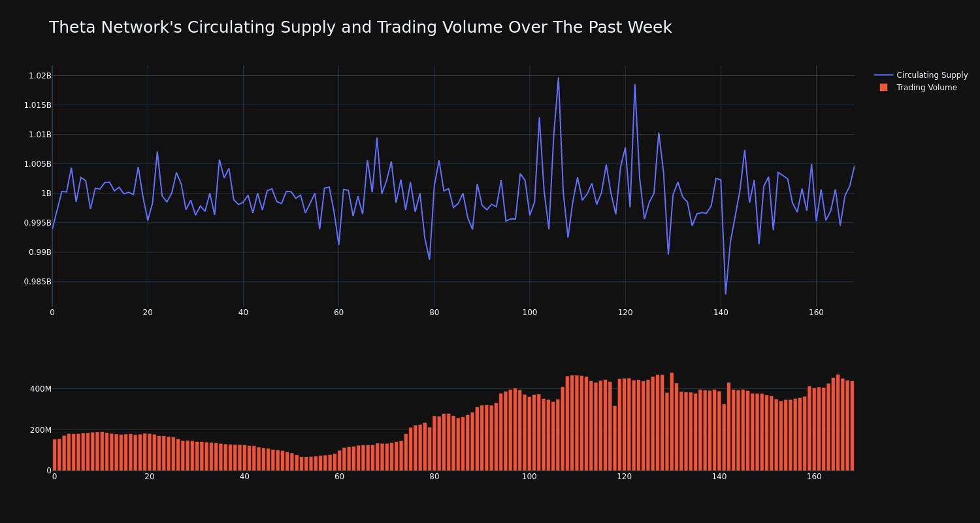This screenshot has height=523, width=980.
Task: Click the 120 tick on lower x-axis
Action: pos(625,477)
